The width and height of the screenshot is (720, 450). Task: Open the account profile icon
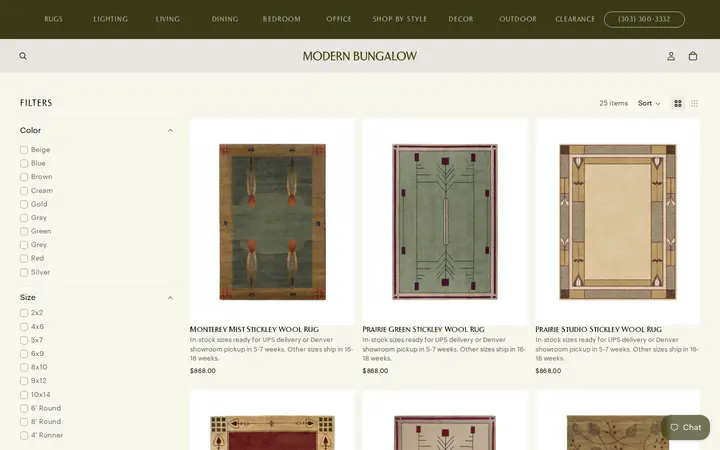(x=671, y=56)
